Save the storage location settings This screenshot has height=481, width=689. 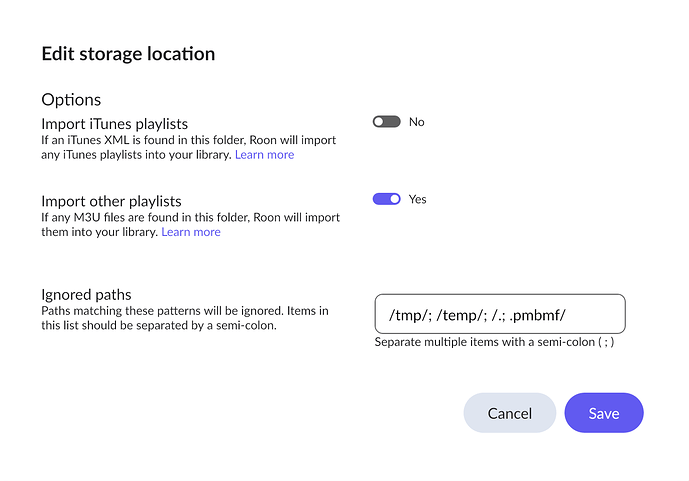(x=604, y=413)
